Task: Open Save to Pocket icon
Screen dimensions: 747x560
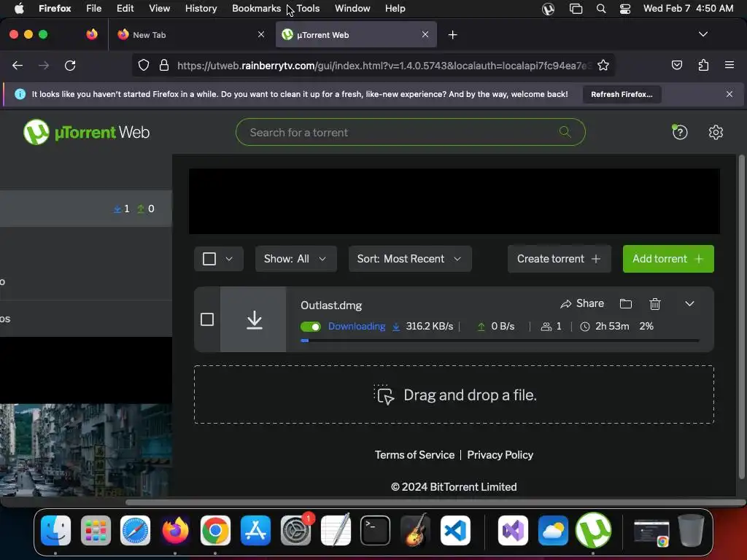Action: pyautogui.click(x=676, y=65)
